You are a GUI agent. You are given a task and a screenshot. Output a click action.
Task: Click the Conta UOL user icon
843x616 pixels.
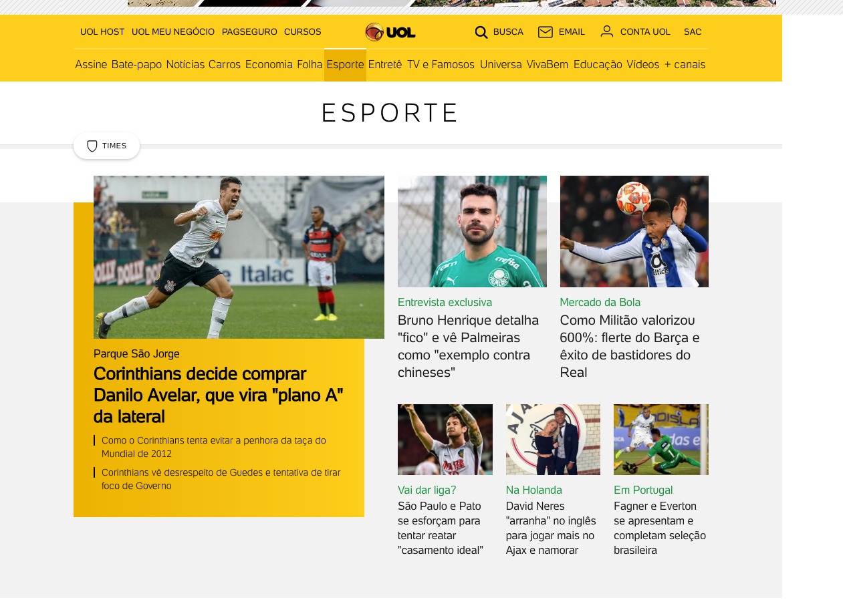[x=607, y=31]
